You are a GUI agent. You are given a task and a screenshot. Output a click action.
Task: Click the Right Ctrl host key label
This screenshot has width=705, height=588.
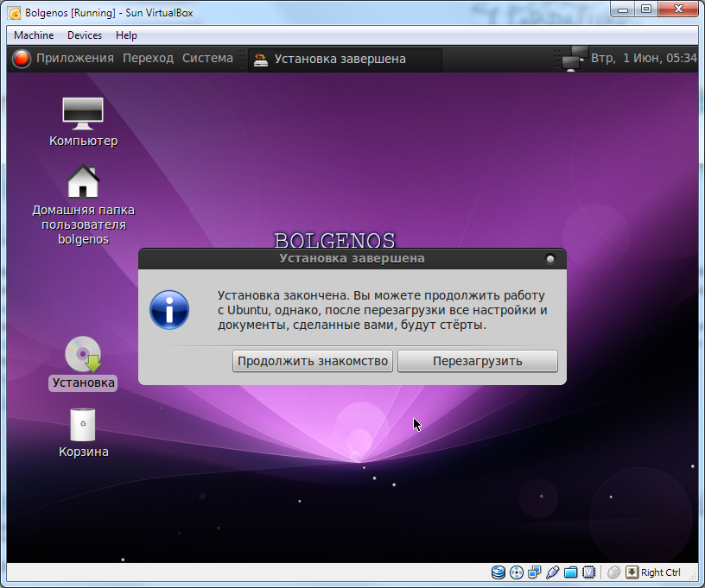(x=660, y=572)
